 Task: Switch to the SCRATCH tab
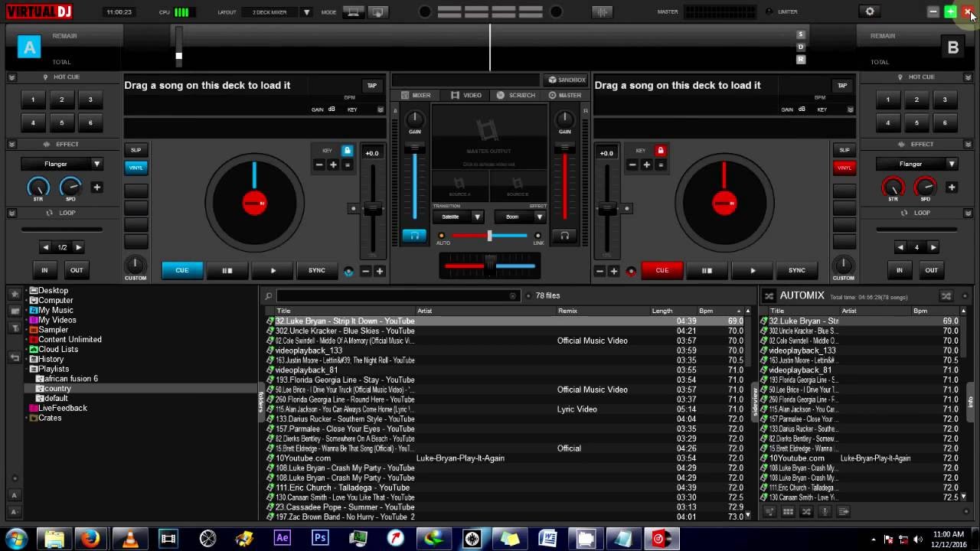(x=516, y=95)
